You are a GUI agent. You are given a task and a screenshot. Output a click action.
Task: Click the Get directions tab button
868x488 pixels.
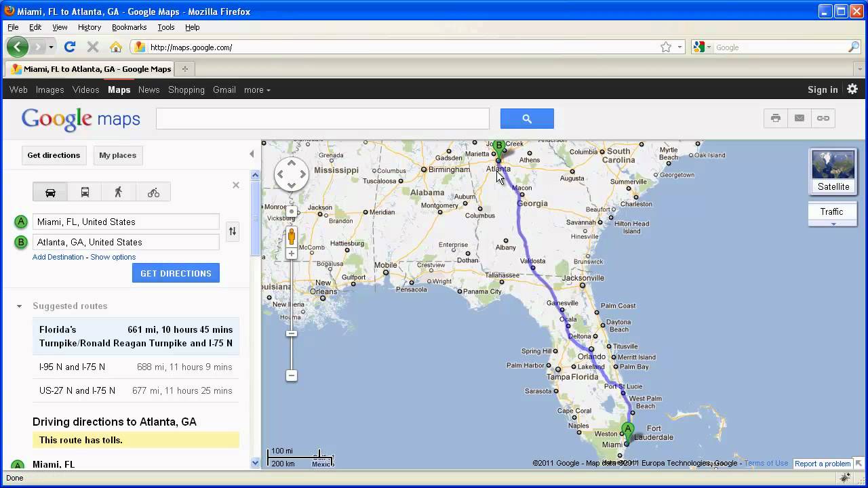point(54,155)
